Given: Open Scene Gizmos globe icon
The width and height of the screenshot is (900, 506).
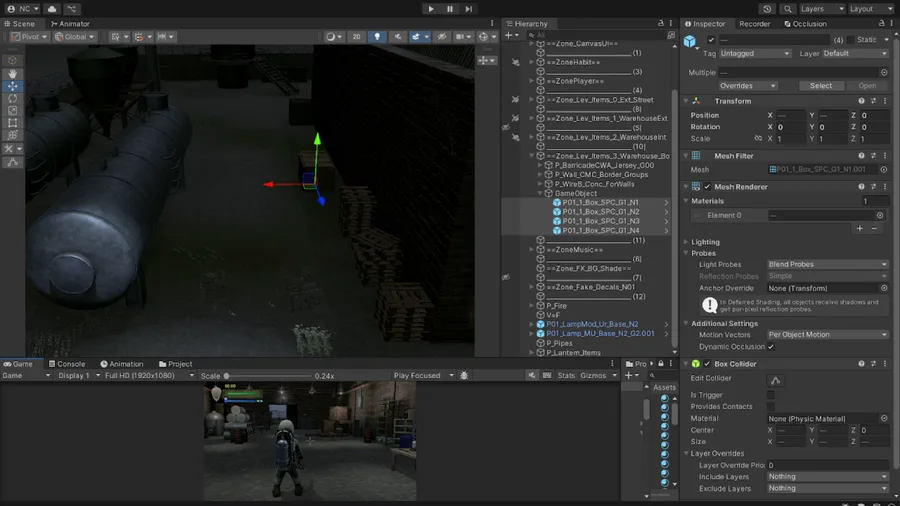Looking at the screenshot, I should pos(486,37).
